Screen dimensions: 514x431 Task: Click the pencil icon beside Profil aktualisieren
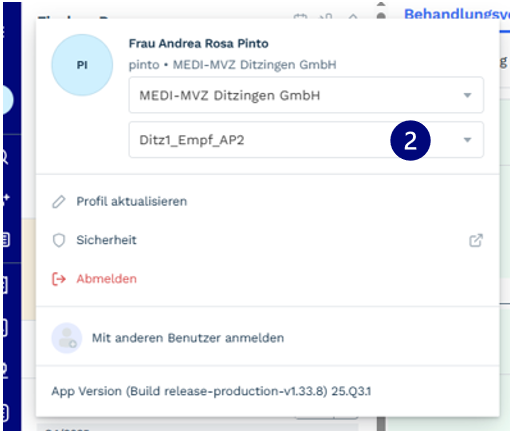pyautogui.click(x=59, y=202)
